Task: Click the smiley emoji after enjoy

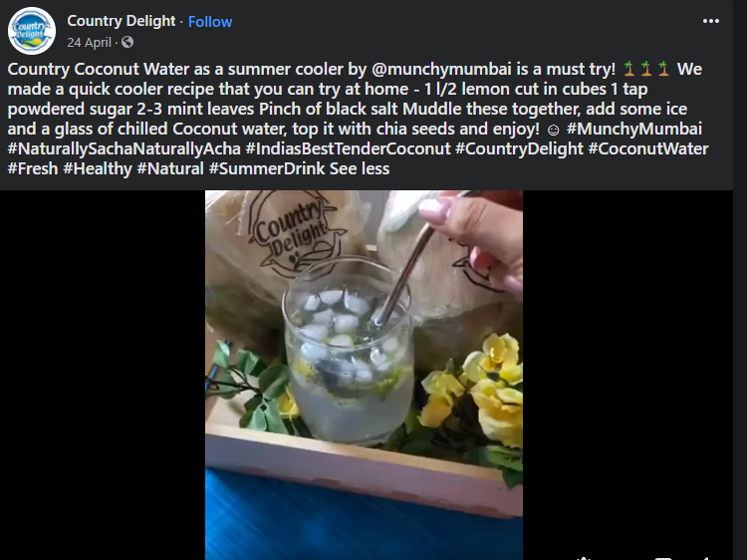Action: tap(553, 130)
